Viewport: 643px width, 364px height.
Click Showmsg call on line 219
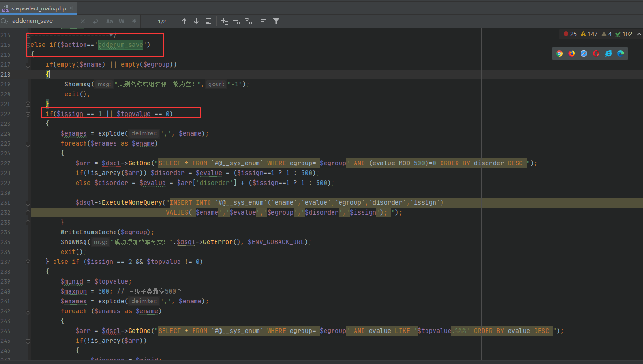click(x=77, y=84)
